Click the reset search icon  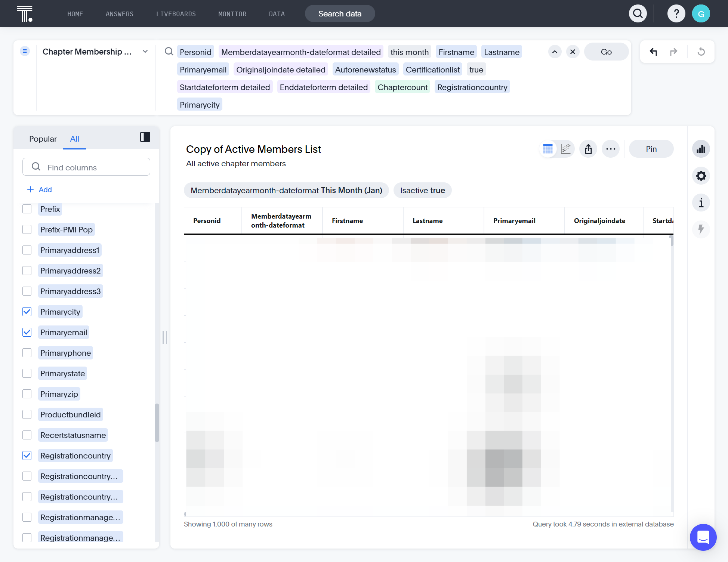(701, 52)
